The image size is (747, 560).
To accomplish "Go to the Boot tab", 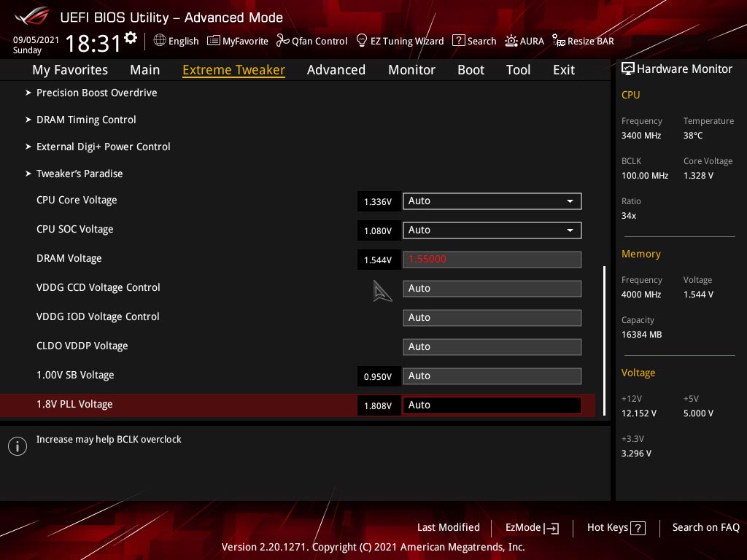I will 471,69.
